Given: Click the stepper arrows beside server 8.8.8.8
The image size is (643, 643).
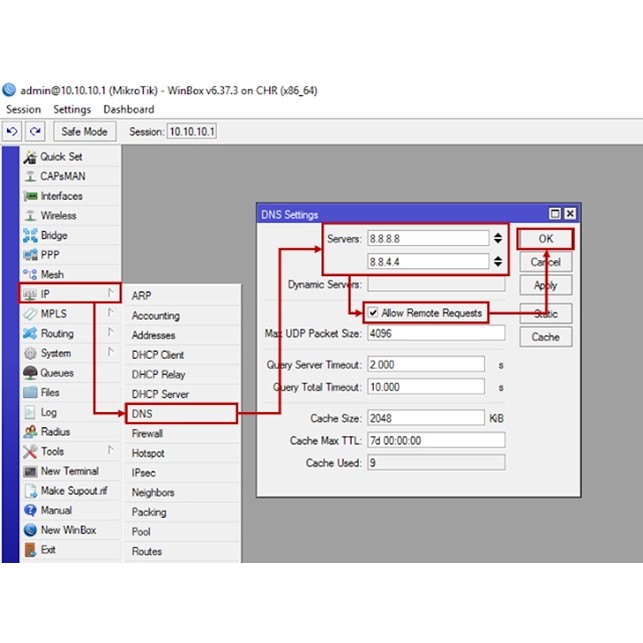Looking at the screenshot, I should 498,238.
